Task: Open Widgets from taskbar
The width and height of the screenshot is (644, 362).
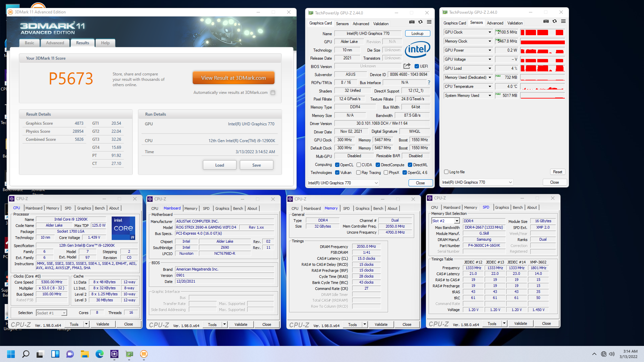Action: point(55,354)
